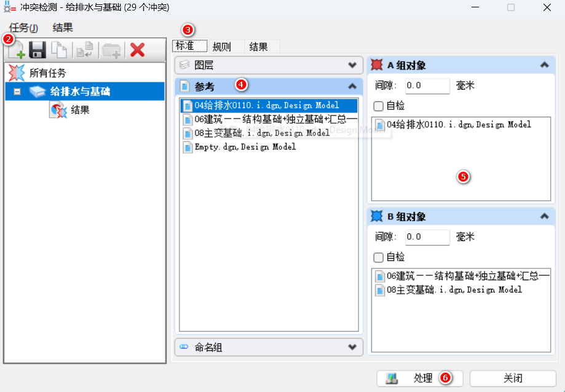The width and height of the screenshot is (565, 392).
Task: Click file icon of Empty.dgn row
Action: [x=188, y=147]
